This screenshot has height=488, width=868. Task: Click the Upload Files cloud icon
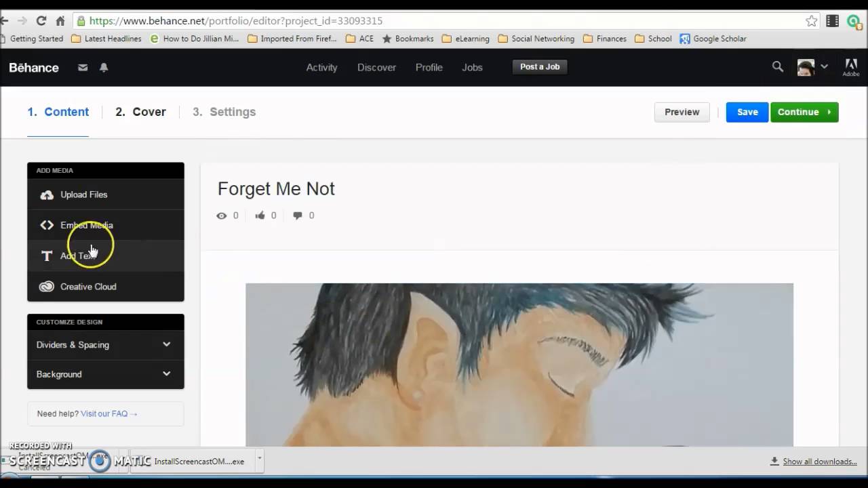click(x=47, y=195)
